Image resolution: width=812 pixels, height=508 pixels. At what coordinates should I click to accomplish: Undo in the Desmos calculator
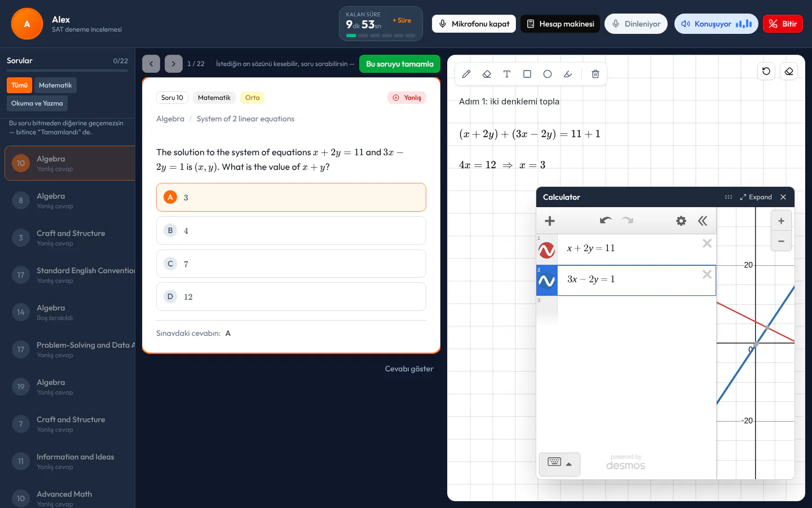606,221
